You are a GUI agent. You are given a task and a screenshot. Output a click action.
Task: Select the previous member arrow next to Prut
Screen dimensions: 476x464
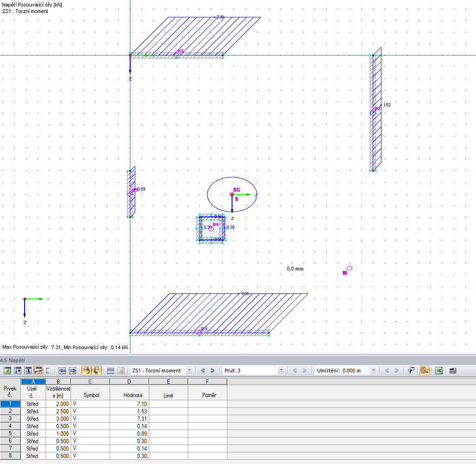pos(295,371)
